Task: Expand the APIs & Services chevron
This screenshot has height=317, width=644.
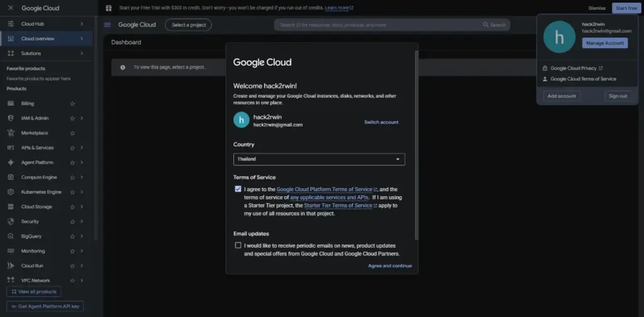Action: point(82,148)
